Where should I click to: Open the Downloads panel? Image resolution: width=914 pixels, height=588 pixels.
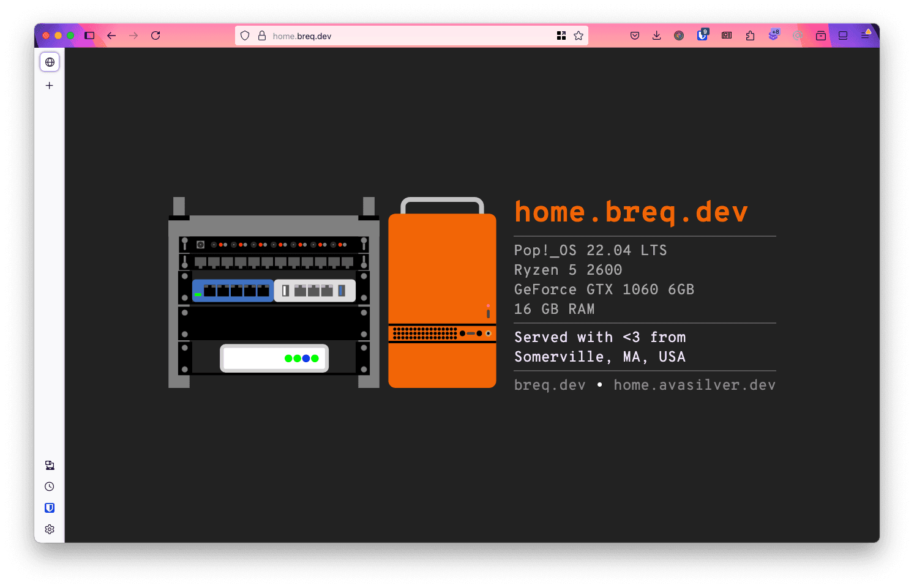tap(657, 35)
